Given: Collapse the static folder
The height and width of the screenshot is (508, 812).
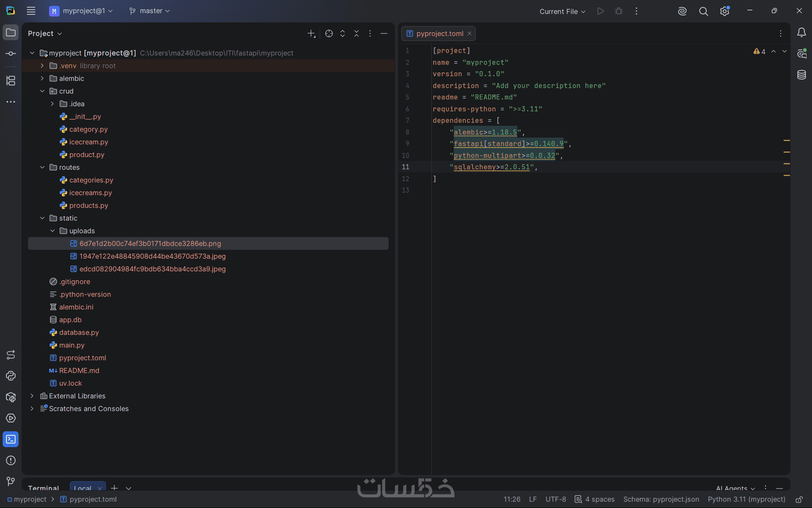Looking at the screenshot, I should tap(42, 218).
